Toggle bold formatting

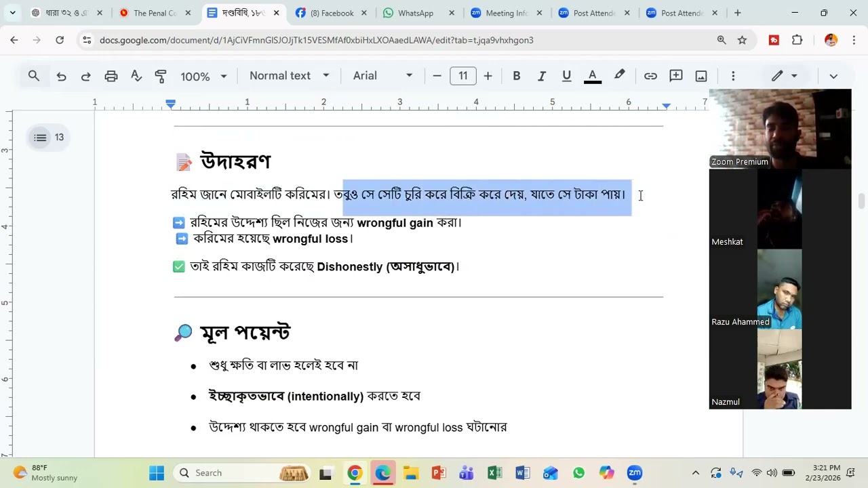coord(517,76)
